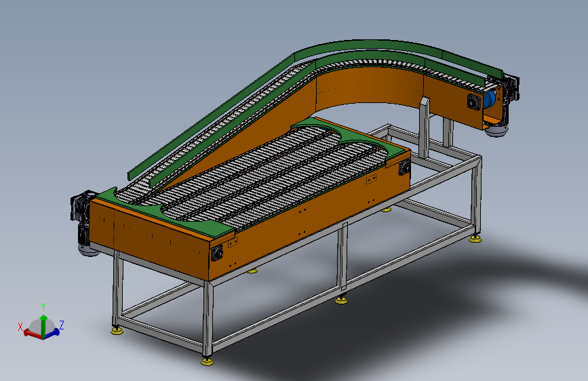The height and width of the screenshot is (381, 588).
Task: Select the yellow leveling foot at the frame's frontmost corner
Action: (207, 361)
